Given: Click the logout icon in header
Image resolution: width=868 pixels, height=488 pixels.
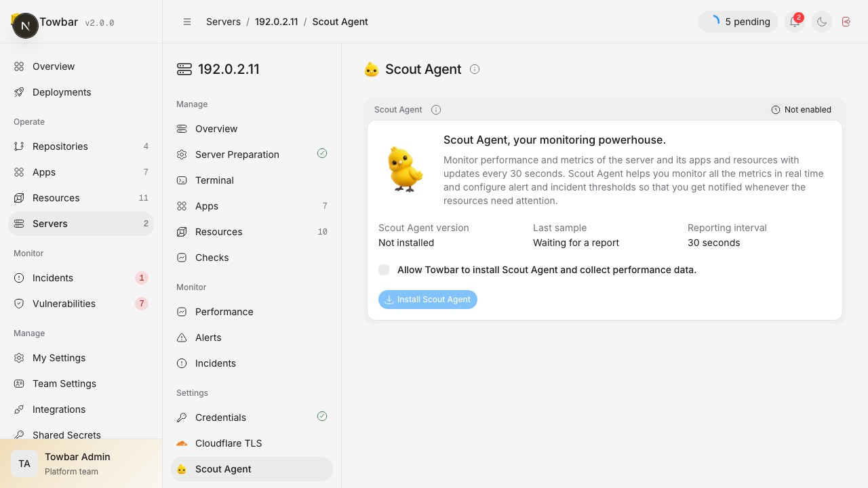Looking at the screenshot, I should [846, 22].
